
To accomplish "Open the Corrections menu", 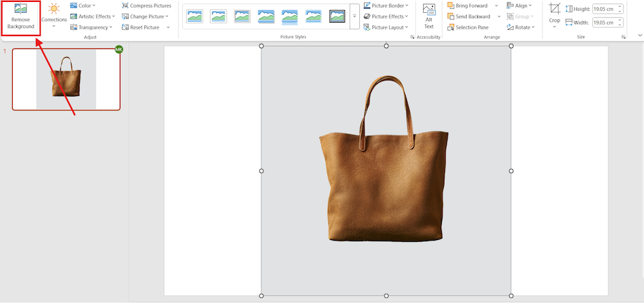I will tap(54, 15).
